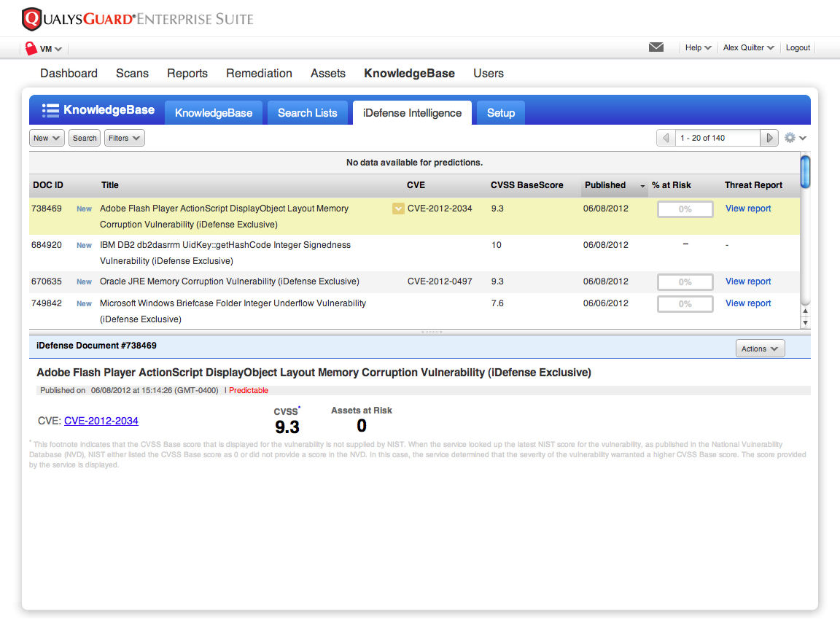This screenshot has width=840, height=630.
Task: Sort by % at Risk column header
Action: 672,184
